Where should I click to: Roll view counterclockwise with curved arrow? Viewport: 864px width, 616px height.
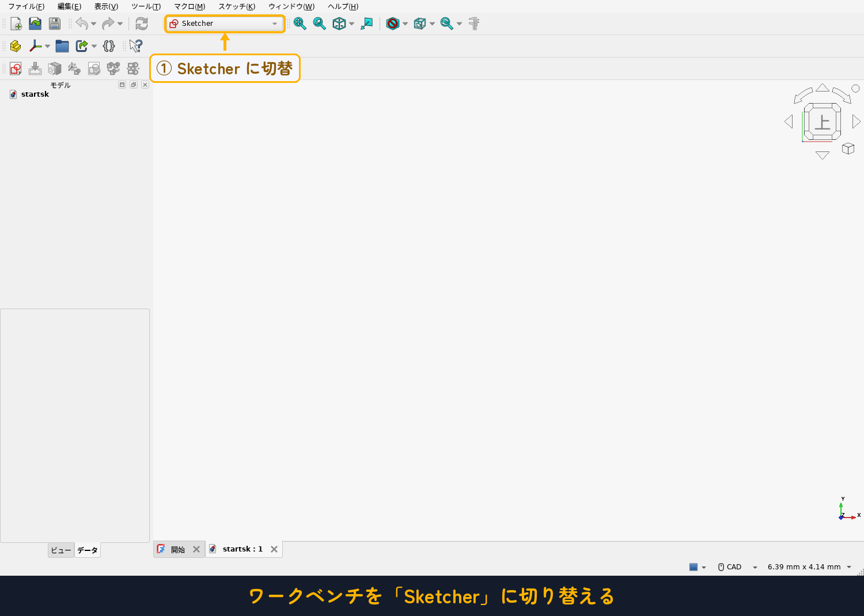tap(802, 96)
